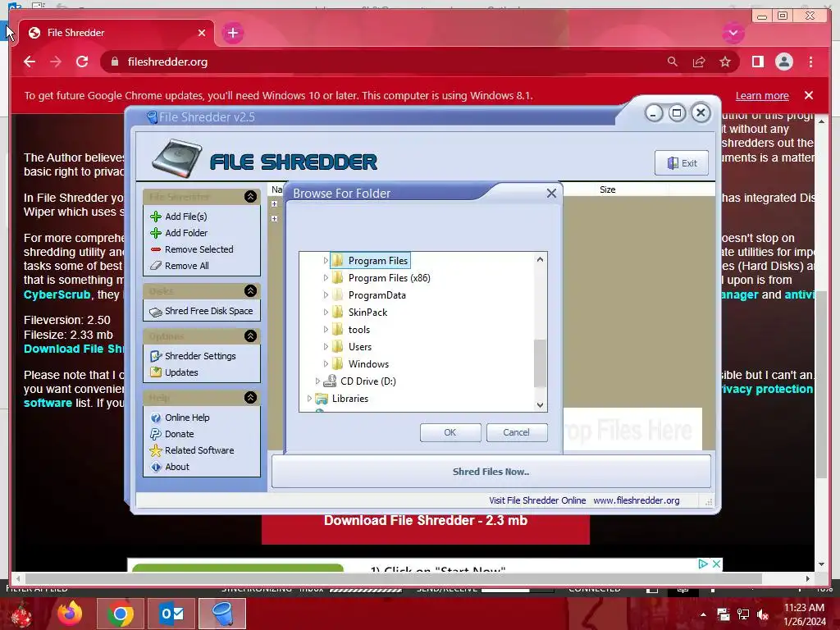Go back in Chrome browser
The width and height of the screenshot is (840, 630).
30,62
